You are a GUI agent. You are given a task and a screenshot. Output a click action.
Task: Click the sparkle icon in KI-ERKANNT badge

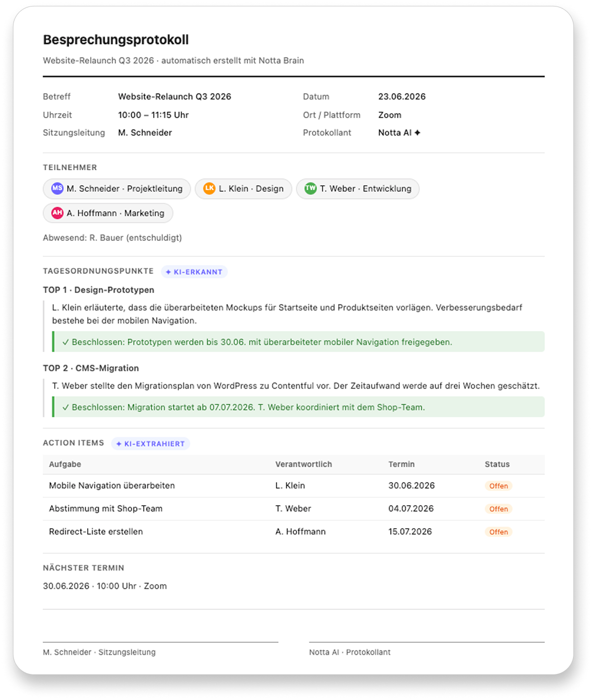click(168, 272)
